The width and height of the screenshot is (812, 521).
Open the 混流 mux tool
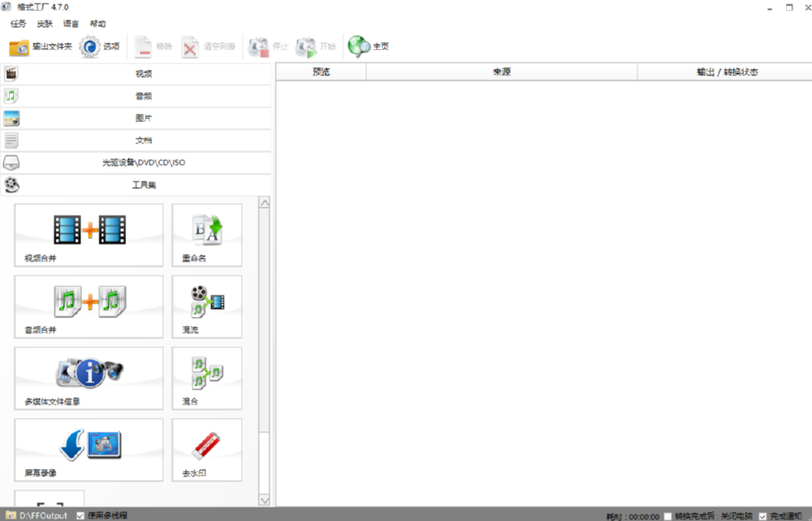[x=207, y=306]
